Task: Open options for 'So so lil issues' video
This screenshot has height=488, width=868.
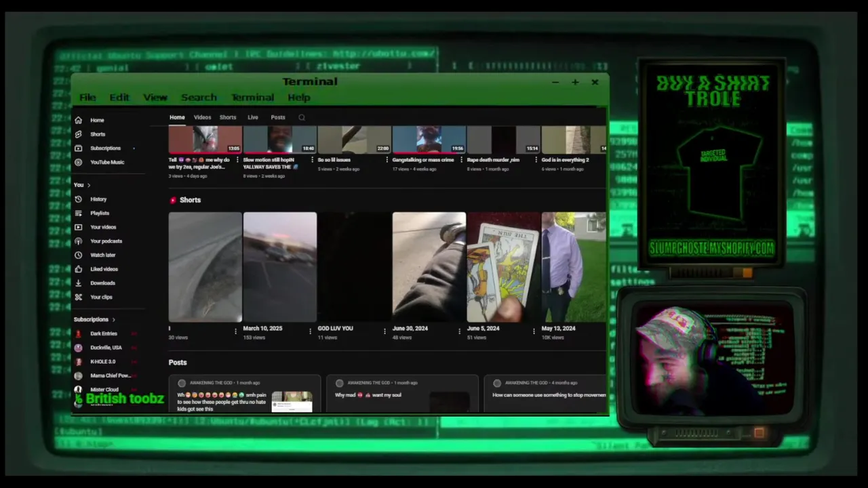Action: [x=387, y=160]
